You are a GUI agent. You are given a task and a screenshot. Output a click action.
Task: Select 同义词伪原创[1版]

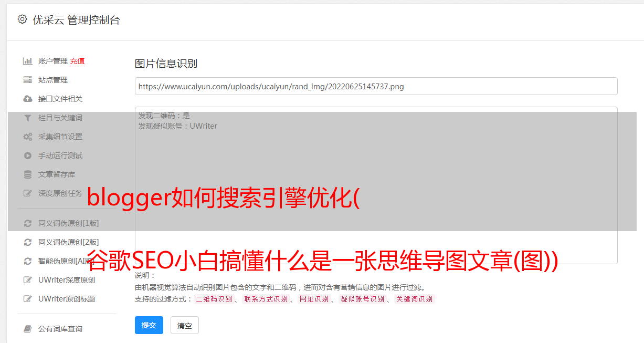68,223
